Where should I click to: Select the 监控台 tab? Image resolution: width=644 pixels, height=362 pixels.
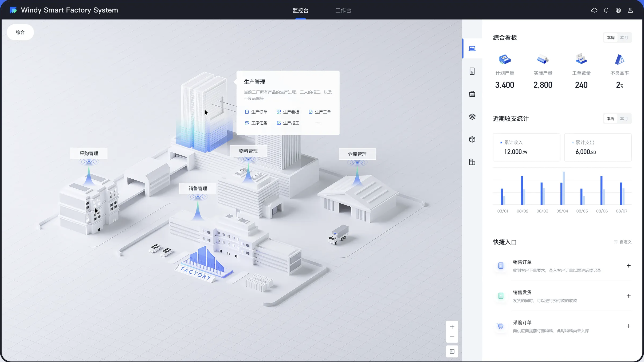[300, 10]
